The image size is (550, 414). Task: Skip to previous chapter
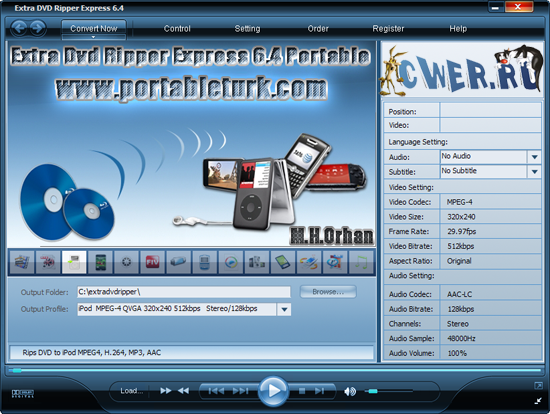tap(216, 391)
